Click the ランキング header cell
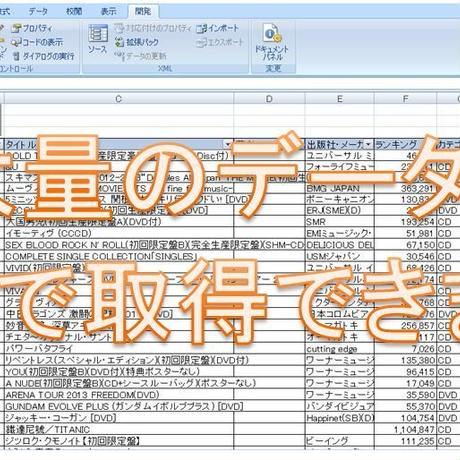Screen dimensions: 460x460 pos(405,144)
